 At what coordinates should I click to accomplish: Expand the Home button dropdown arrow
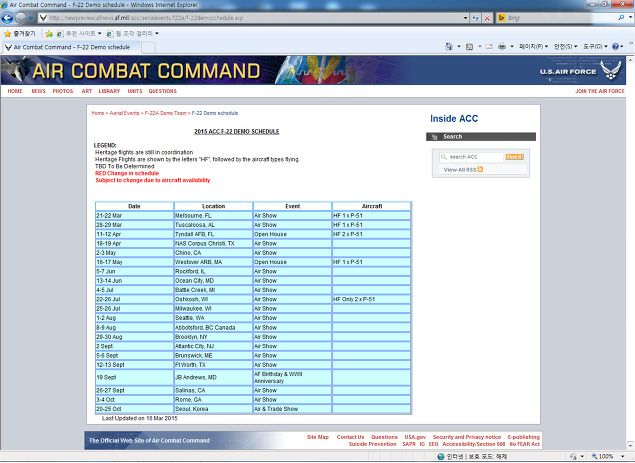click(458, 47)
